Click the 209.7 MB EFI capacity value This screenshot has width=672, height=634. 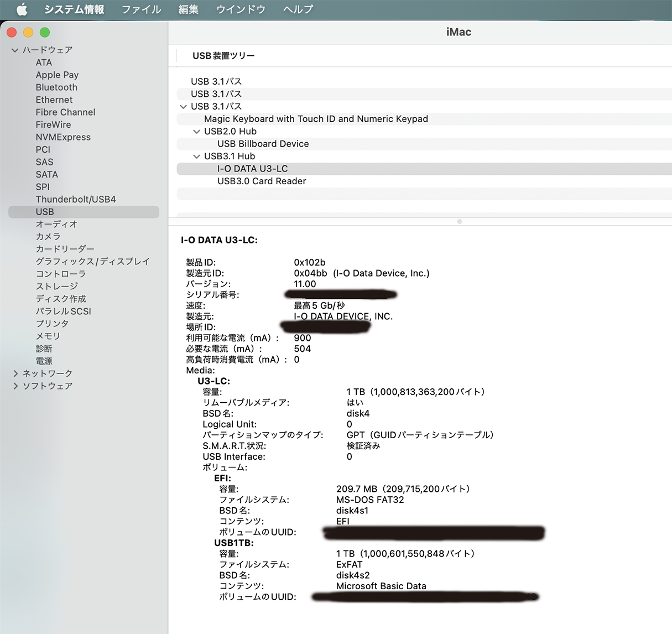click(x=403, y=489)
